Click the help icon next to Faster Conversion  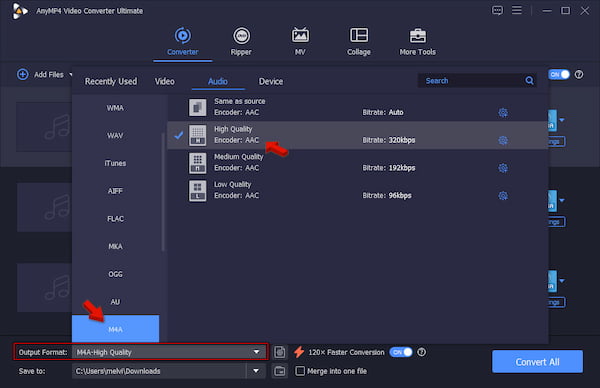click(x=421, y=352)
